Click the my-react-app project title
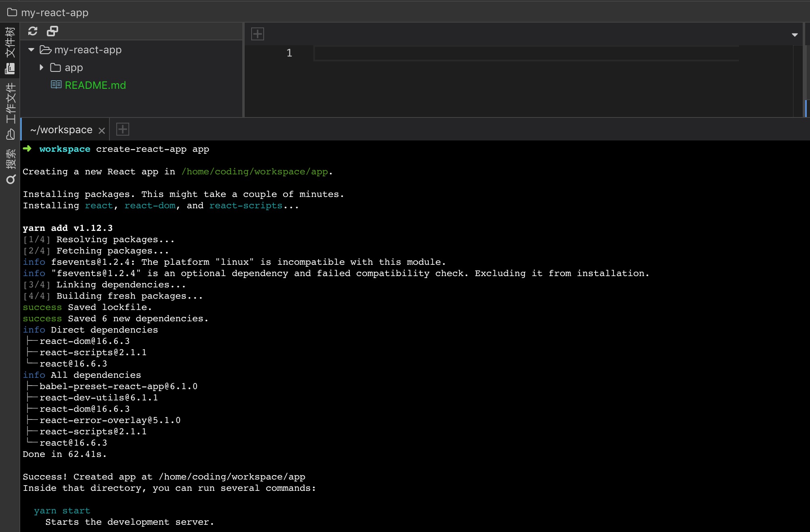The image size is (810, 532). pyautogui.click(x=55, y=13)
